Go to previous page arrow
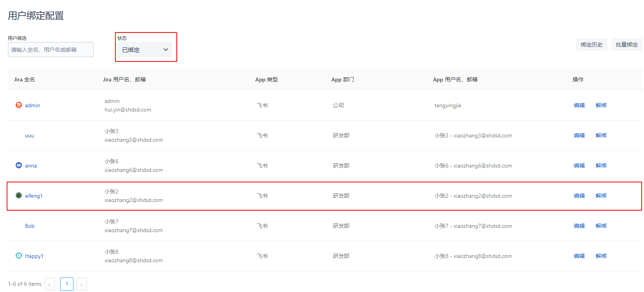 coord(50,285)
